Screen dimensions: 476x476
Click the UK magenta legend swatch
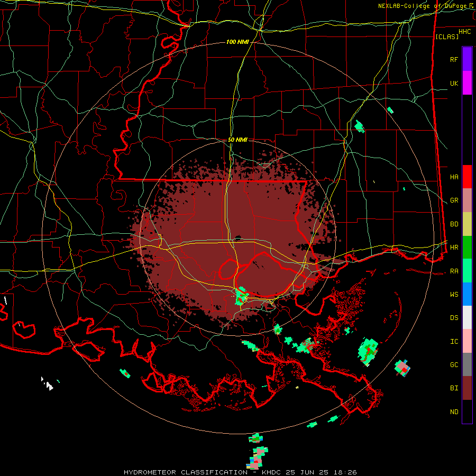pyautogui.click(x=467, y=83)
